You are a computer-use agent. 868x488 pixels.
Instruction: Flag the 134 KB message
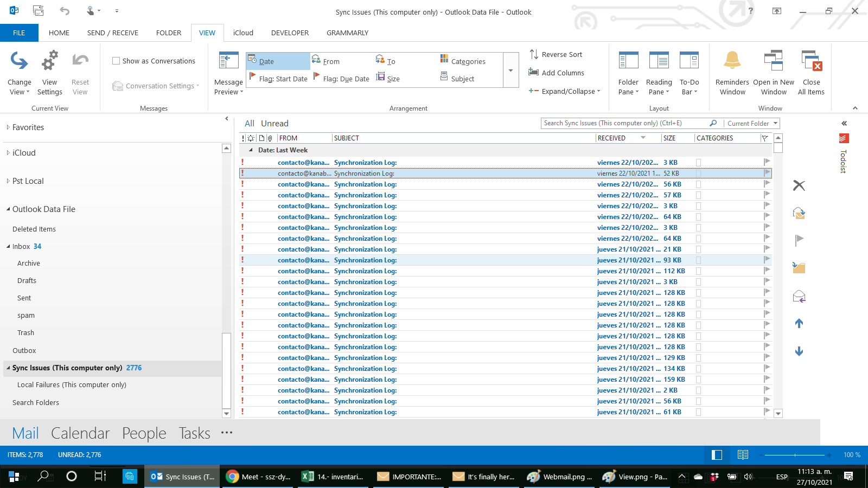pyautogui.click(x=767, y=368)
